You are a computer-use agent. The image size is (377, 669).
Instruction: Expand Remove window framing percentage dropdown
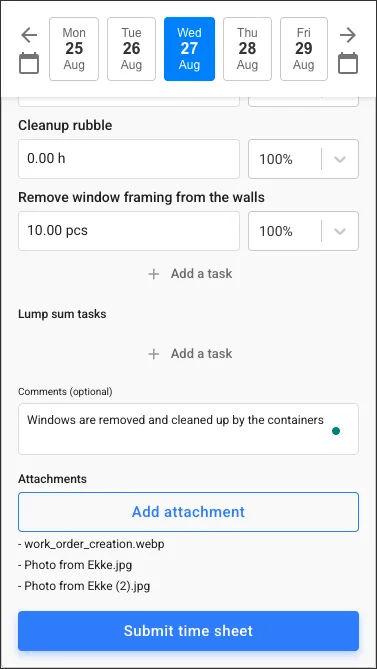coord(303,231)
